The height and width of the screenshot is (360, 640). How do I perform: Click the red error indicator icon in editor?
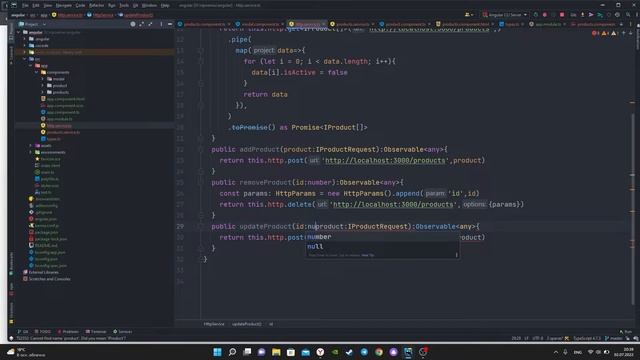595,33
